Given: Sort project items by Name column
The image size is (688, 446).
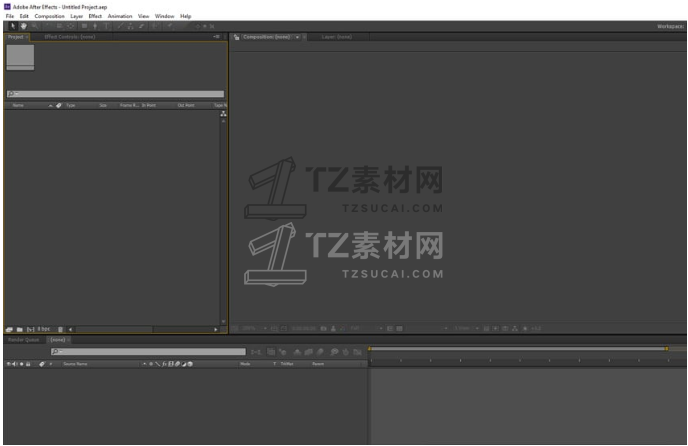Looking at the screenshot, I should pyautogui.click(x=18, y=105).
